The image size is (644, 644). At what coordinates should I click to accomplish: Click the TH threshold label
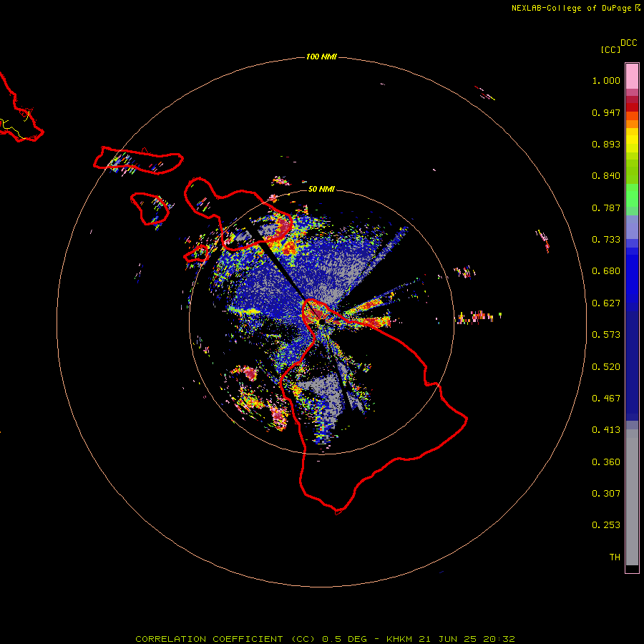615,557
